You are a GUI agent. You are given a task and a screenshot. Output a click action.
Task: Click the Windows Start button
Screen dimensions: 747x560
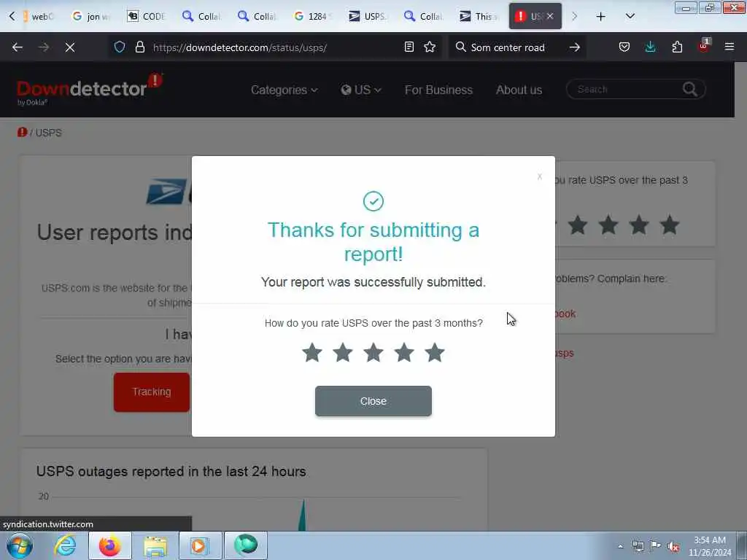coord(20,545)
